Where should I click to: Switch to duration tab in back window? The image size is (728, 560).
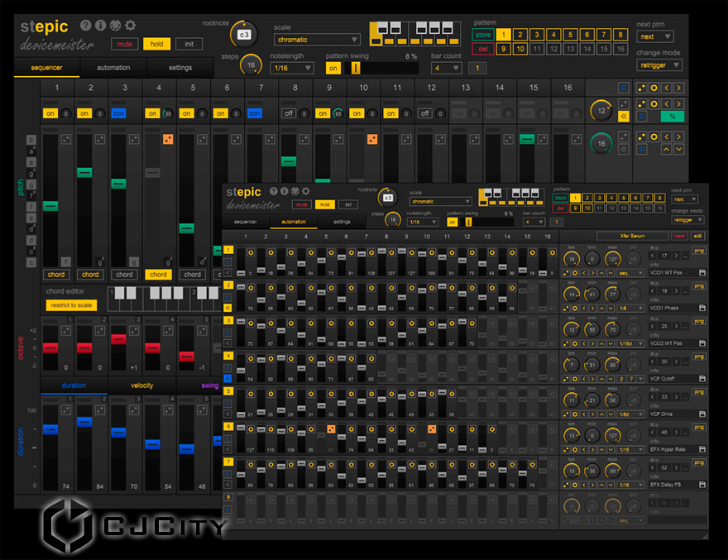click(74, 385)
